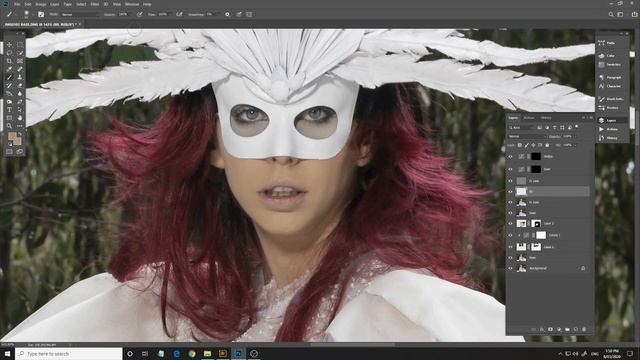Hide the Background layer
The height and width of the screenshot is (360, 640).
click(x=510, y=268)
